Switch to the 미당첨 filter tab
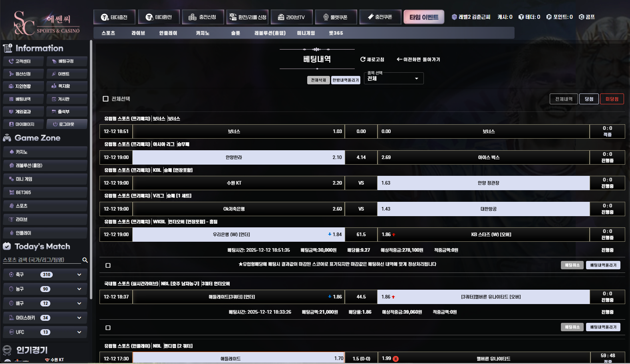Viewport: 630px width, 364px height. (612, 99)
